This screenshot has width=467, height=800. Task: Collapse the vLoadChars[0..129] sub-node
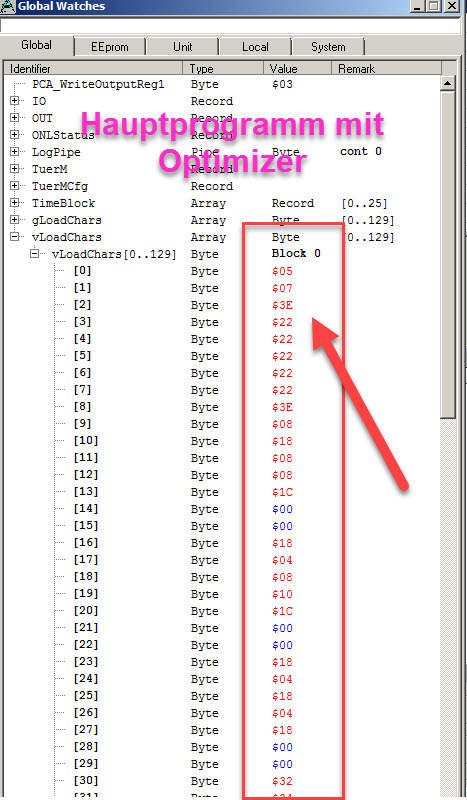[x=35, y=254]
